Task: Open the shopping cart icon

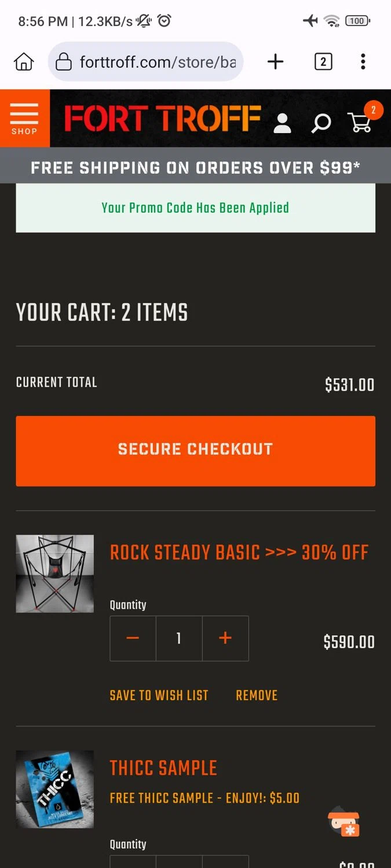Action: [x=360, y=122]
